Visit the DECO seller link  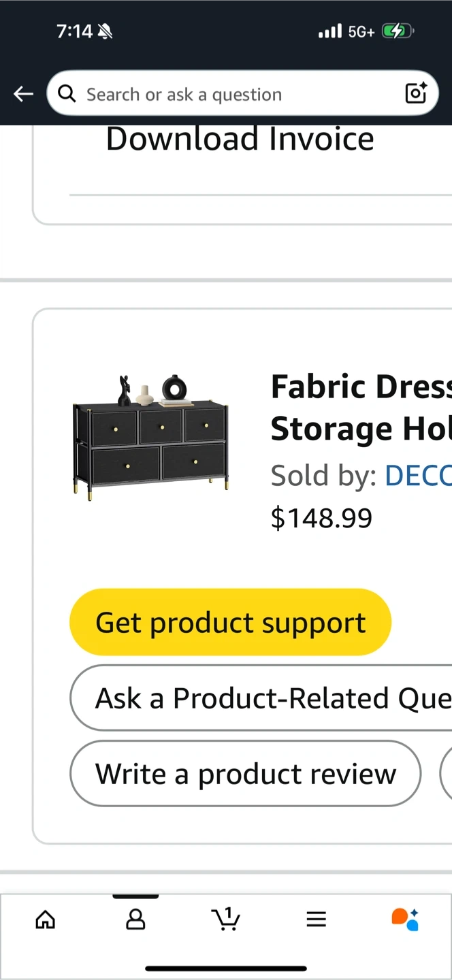(x=418, y=476)
